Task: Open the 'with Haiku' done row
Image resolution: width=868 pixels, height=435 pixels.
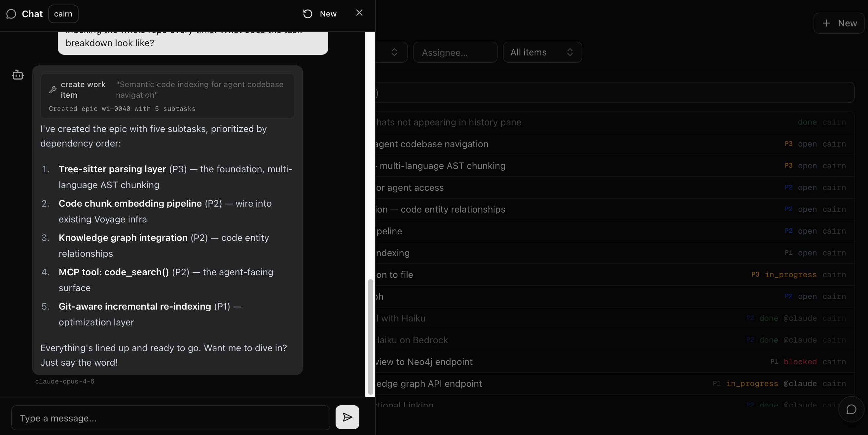Action: click(x=615, y=318)
